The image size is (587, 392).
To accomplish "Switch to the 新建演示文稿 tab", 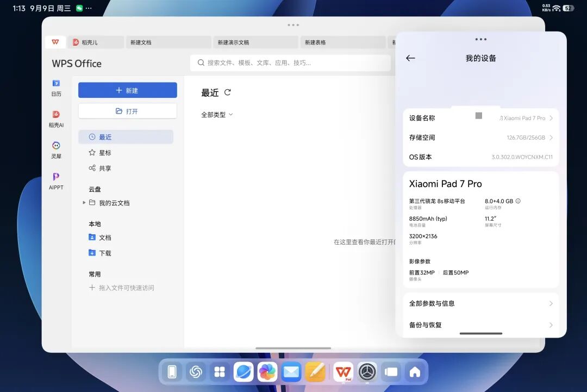I will pos(255,42).
